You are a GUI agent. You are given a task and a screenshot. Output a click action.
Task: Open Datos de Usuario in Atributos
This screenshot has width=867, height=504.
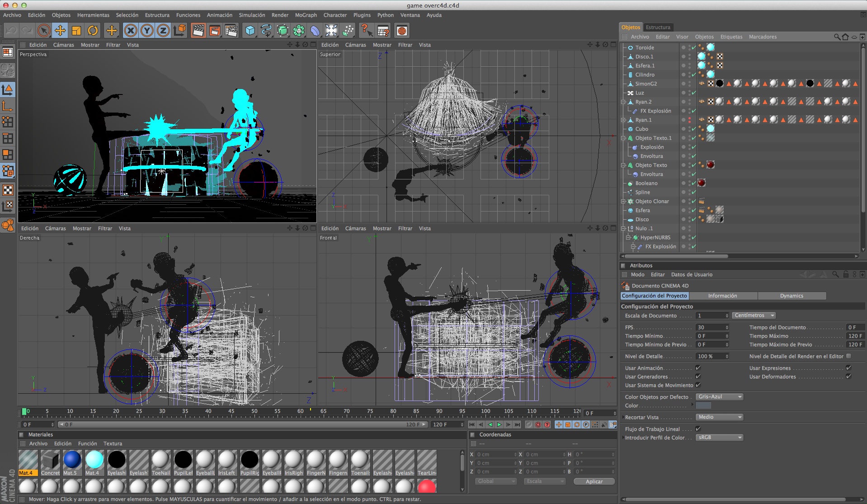pos(692,274)
